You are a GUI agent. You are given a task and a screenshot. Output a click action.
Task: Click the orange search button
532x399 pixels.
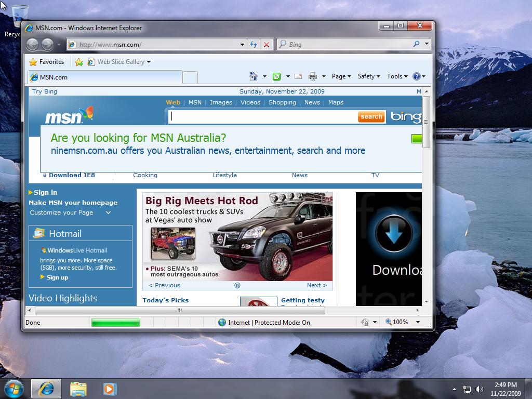pos(371,117)
